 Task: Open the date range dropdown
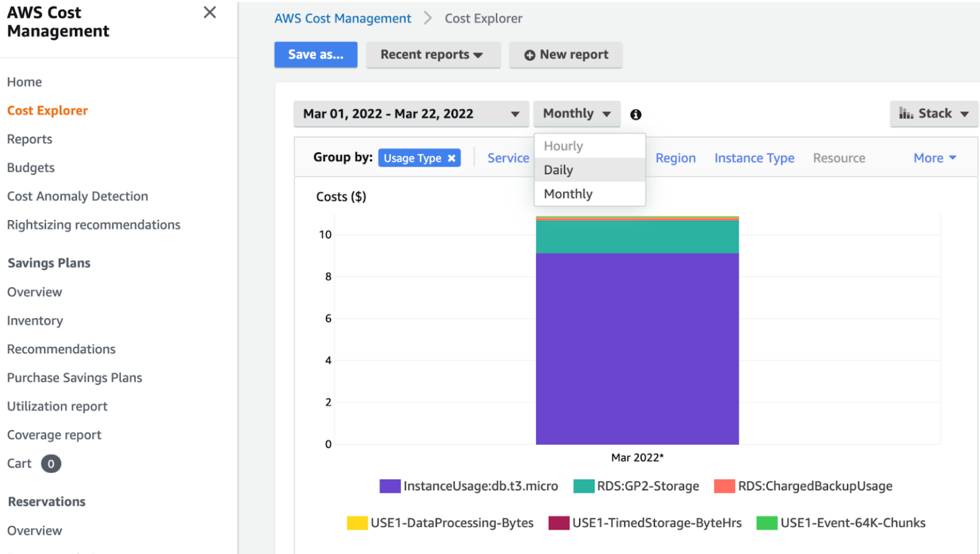point(411,114)
